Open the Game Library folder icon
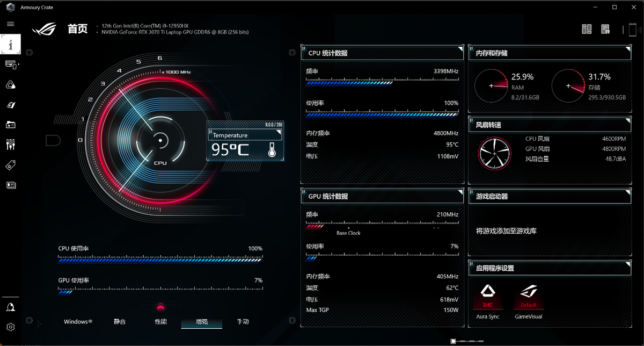The image size is (644, 346). click(x=10, y=125)
